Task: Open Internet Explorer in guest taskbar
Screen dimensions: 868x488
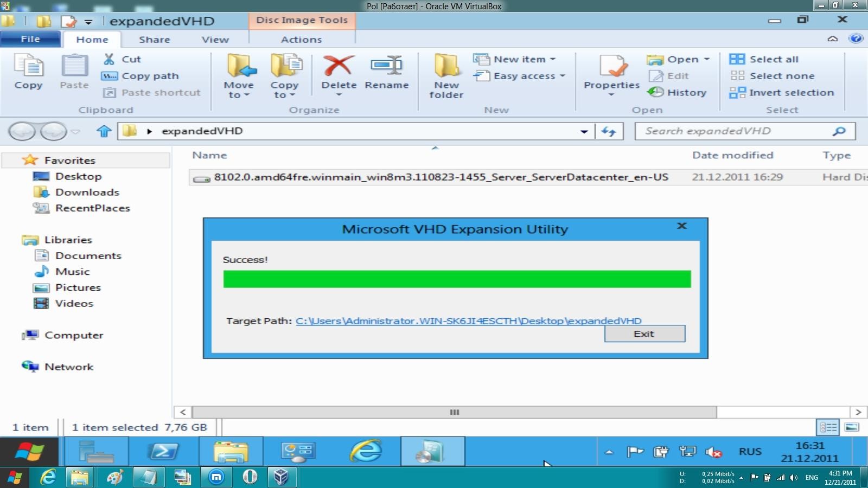Action: [366, 451]
